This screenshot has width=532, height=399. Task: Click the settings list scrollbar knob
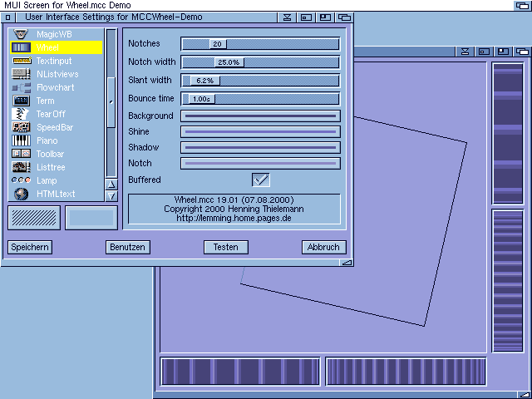pos(111,101)
